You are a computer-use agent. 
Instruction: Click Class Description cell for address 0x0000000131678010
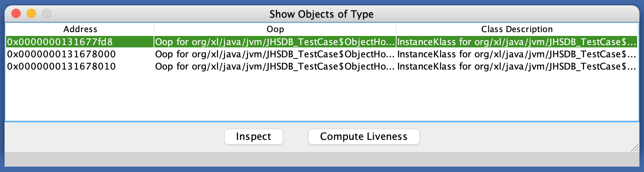tap(516, 67)
